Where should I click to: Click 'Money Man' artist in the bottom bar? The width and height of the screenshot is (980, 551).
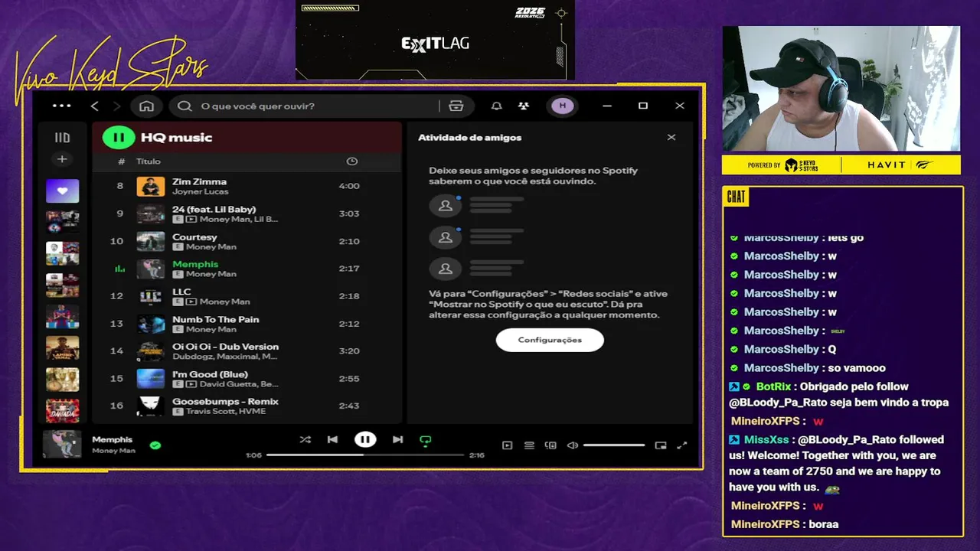pyautogui.click(x=113, y=451)
